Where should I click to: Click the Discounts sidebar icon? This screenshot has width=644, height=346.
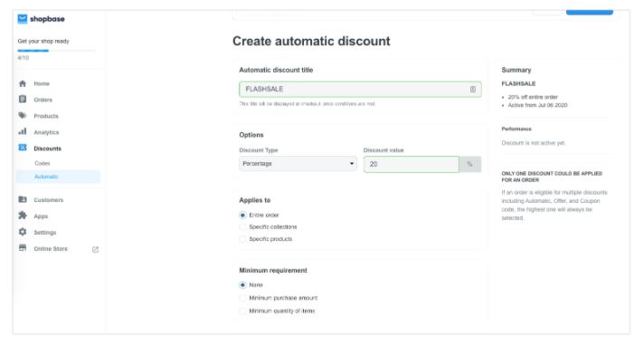pyautogui.click(x=23, y=148)
